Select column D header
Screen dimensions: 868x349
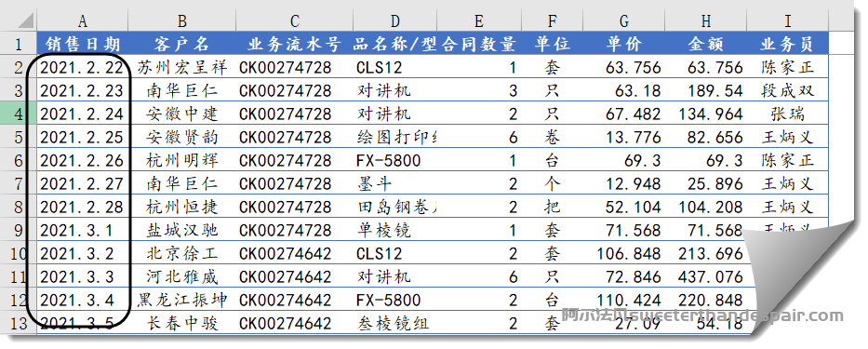pyautogui.click(x=394, y=21)
